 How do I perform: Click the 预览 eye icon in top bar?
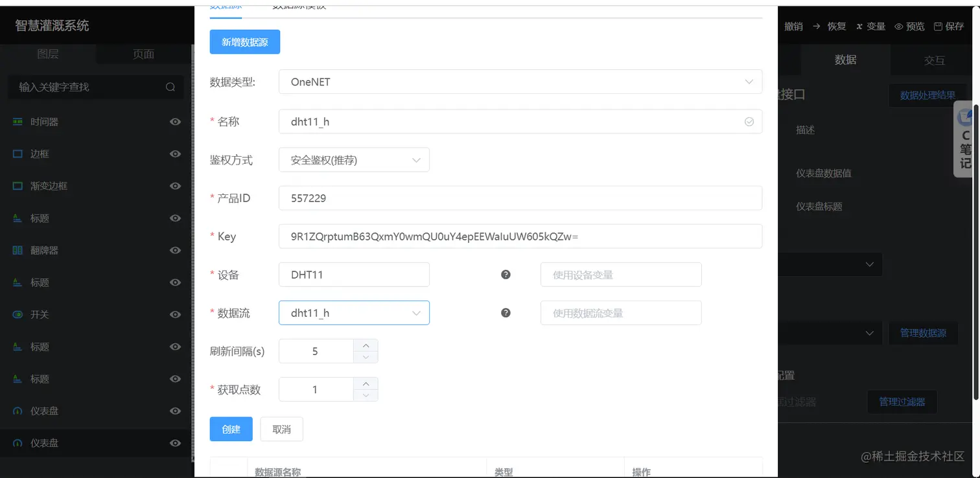click(899, 27)
